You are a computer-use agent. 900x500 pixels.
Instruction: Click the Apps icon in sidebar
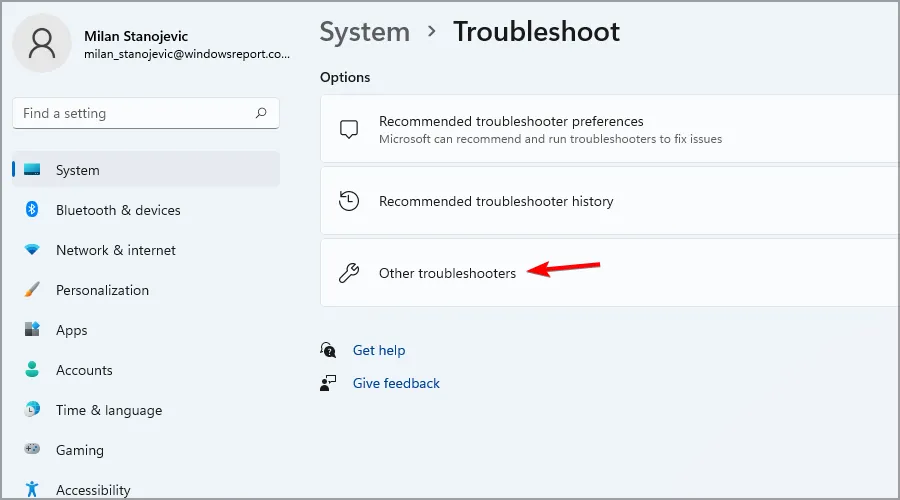[x=32, y=330]
